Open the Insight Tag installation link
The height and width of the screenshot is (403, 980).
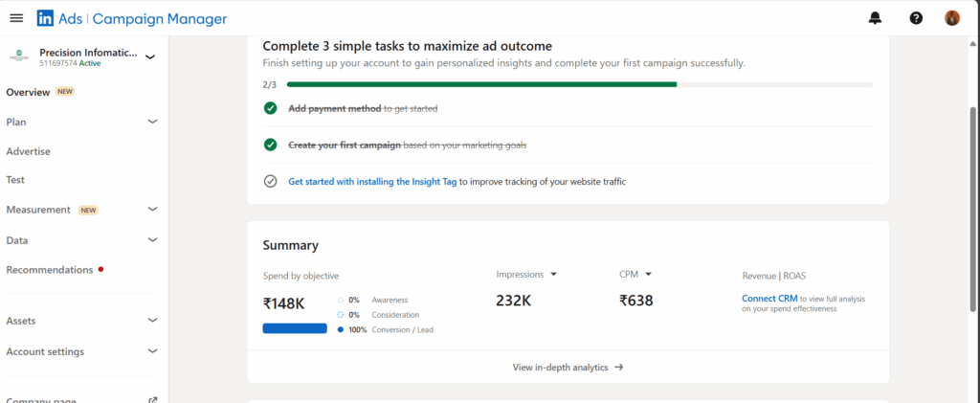coord(372,182)
